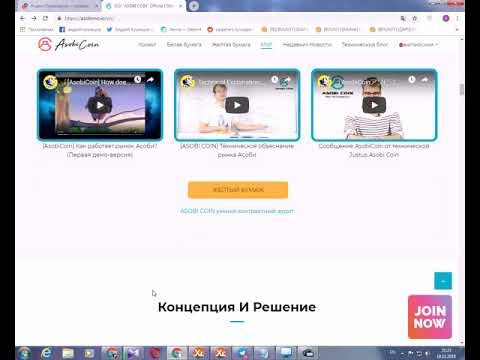480x360 pixels.
Task: Click Watch Later clock on first video
Action: pos(138,80)
